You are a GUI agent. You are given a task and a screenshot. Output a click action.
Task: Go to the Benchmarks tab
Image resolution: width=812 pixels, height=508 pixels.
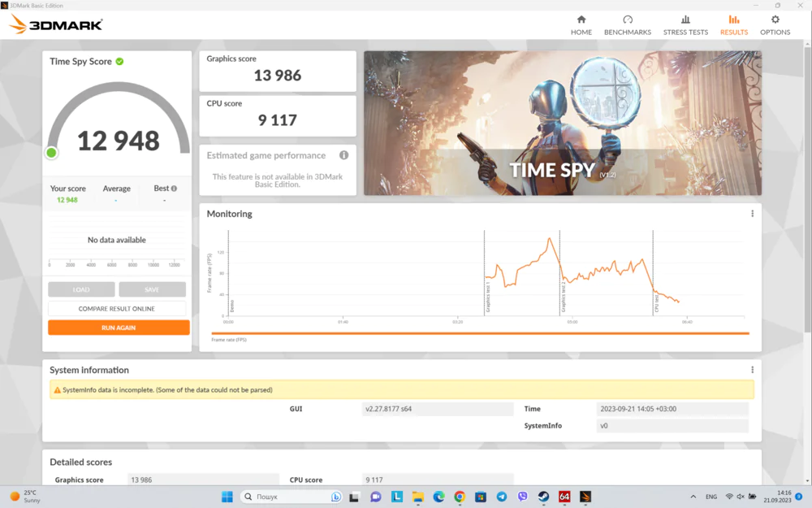(x=628, y=25)
